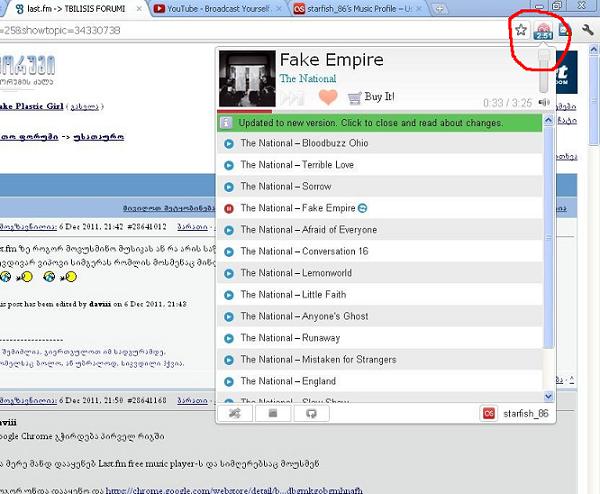Love the current track with heart icon
The width and height of the screenshot is (600, 494).
tap(328, 97)
